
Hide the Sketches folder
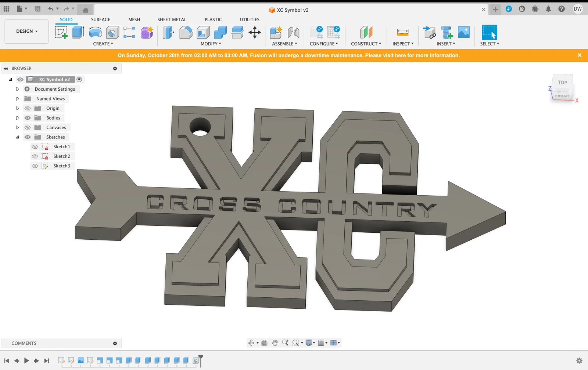click(28, 137)
